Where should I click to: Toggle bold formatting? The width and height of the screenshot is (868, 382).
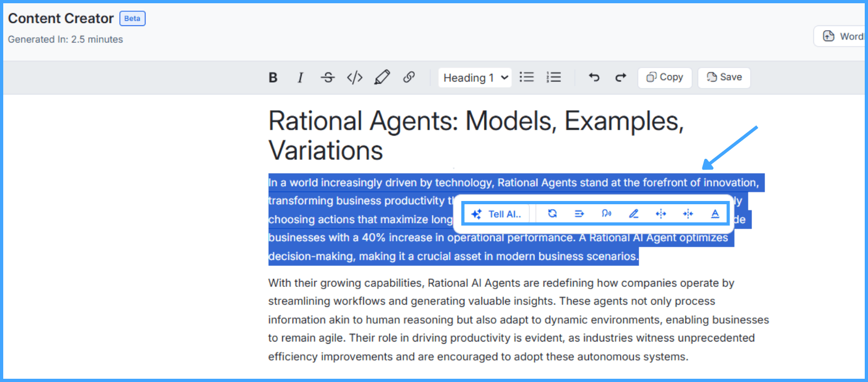point(273,78)
